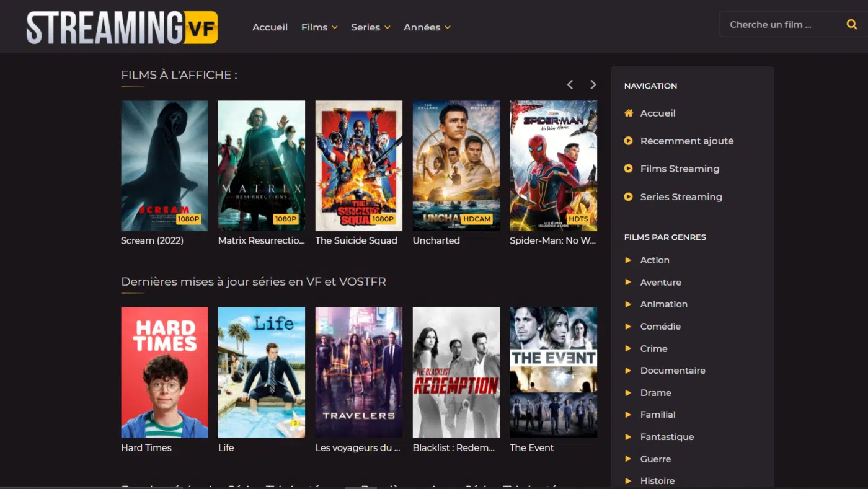Click the Fantastique genre link
Screen dimensions: 868x489
[x=667, y=436]
